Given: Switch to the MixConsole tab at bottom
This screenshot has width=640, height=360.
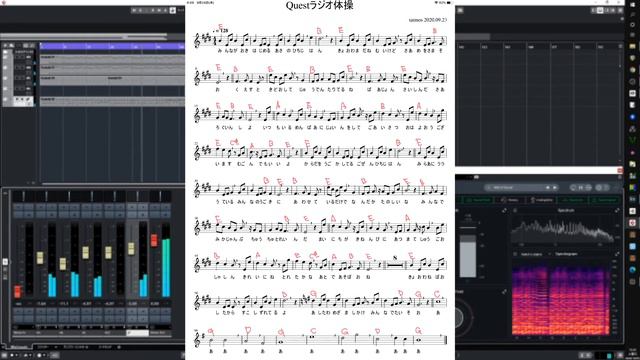Looking at the screenshot, I should 19,347.
